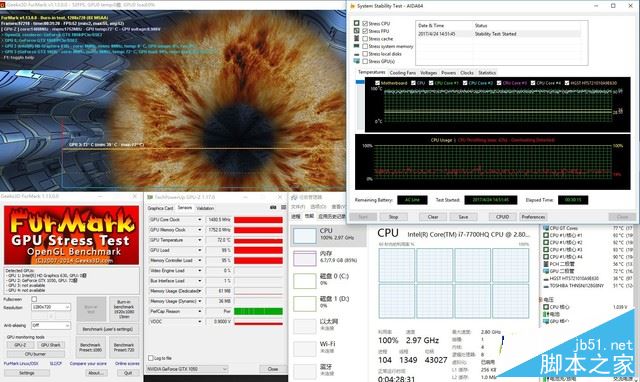This screenshot has width=640, height=382.
Task: Stop the AIDA64 stability test
Action: (393, 217)
